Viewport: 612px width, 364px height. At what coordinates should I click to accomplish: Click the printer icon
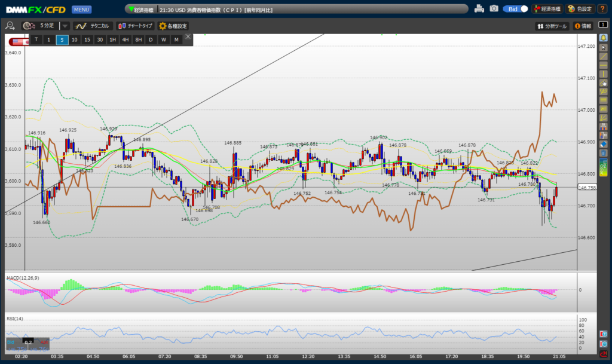click(x=479, y=9)
